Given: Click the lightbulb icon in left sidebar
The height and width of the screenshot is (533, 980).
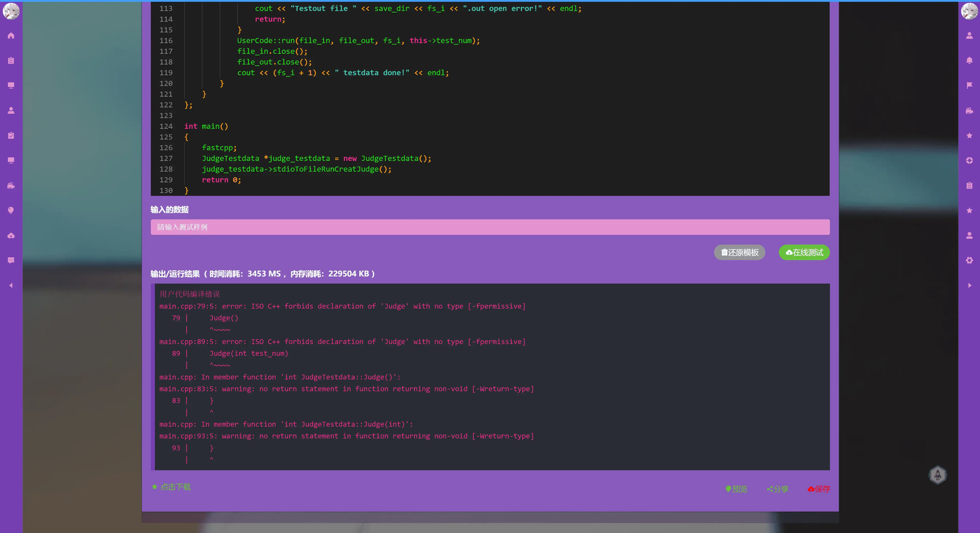Looking at the screenshot, I should click(11, 211).
